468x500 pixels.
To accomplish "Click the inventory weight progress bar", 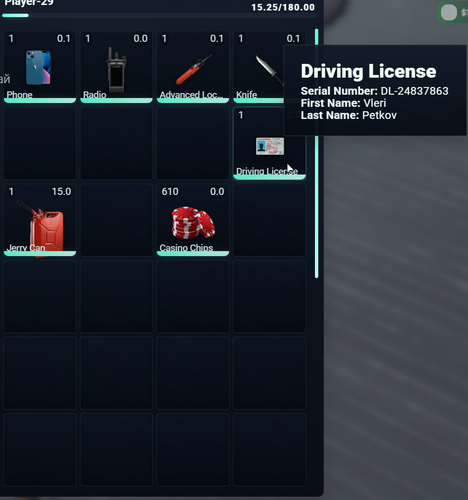I will (158, 15).
